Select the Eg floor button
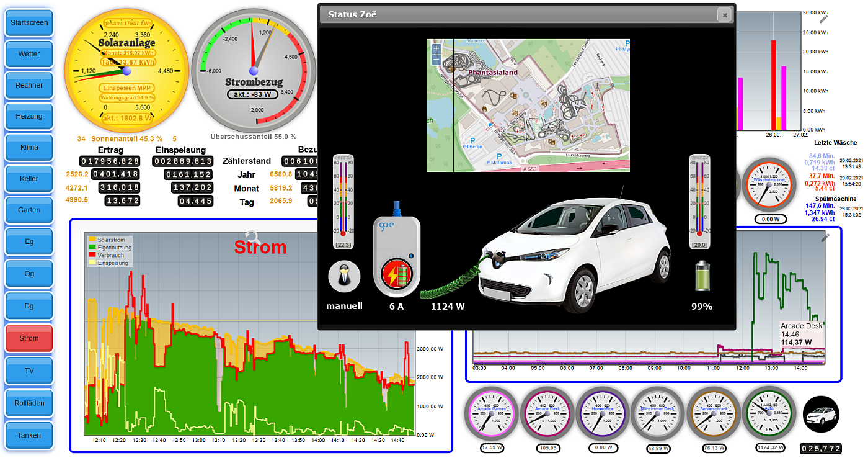The width and height of the screenshot is (868, 463). click(29, 241)
